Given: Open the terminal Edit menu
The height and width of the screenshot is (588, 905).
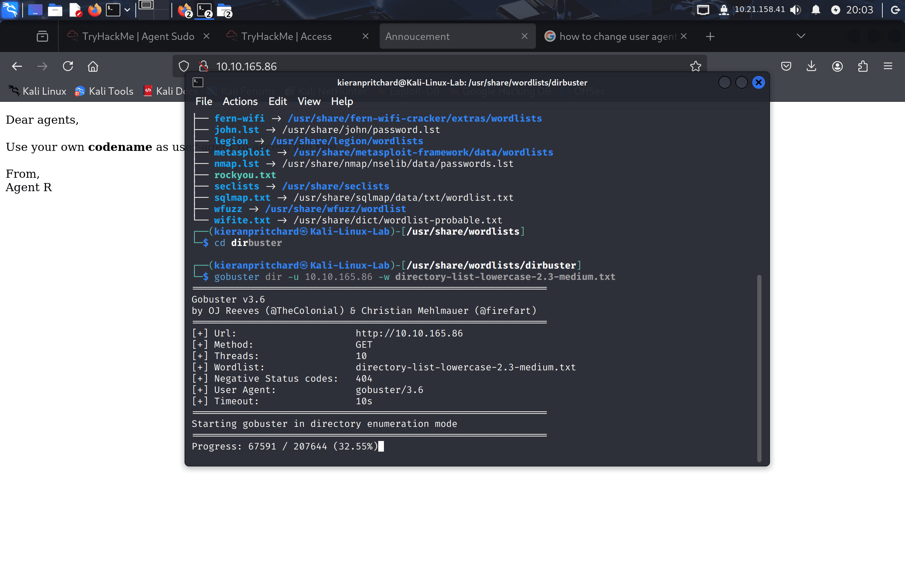Looking at the screenshot, I should click(x=278, y=101).
